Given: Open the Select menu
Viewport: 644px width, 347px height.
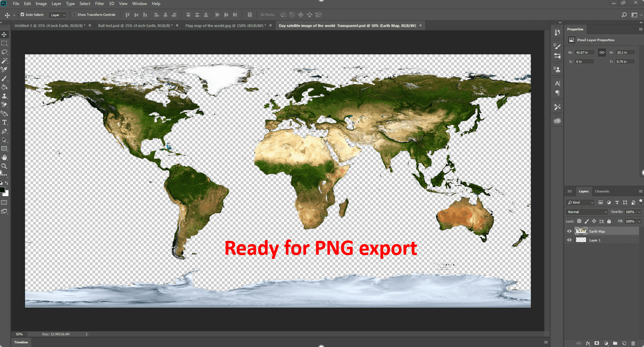Looking at the screenshot, I should click(85, 4).
